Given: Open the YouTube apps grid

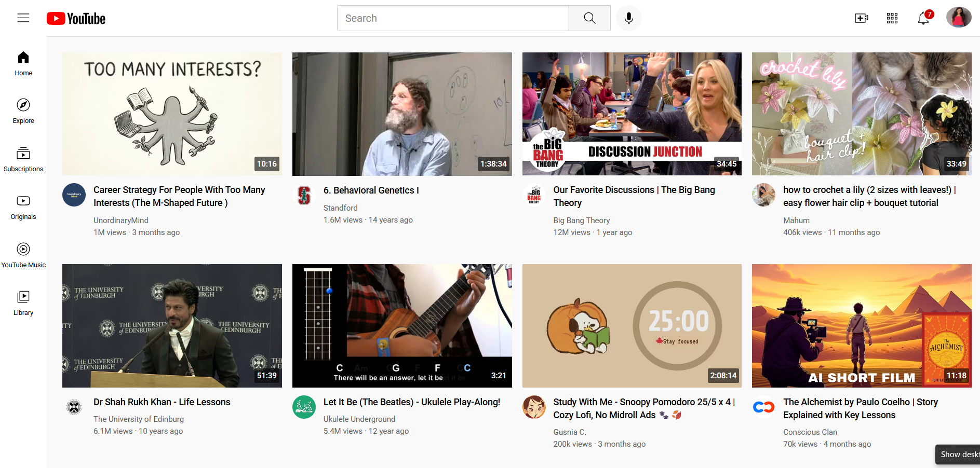Looking at the screenshot, I should 892,18.
